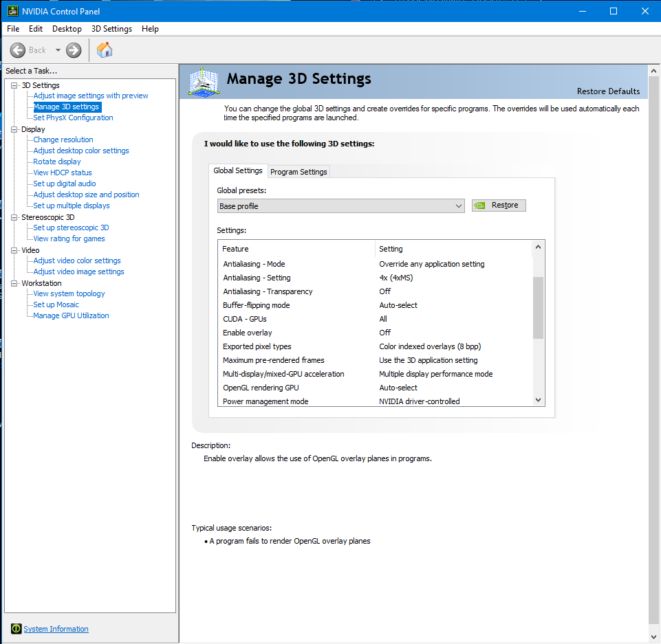
Task: Select the Global Settings tab
Action: [238, 170]
